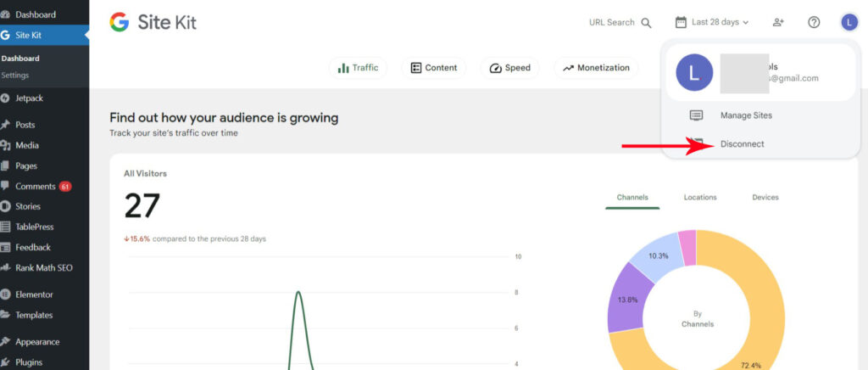This screenshot has width=868, height=370.
Task: Click the Content document icon
Action: coord(415,68)
